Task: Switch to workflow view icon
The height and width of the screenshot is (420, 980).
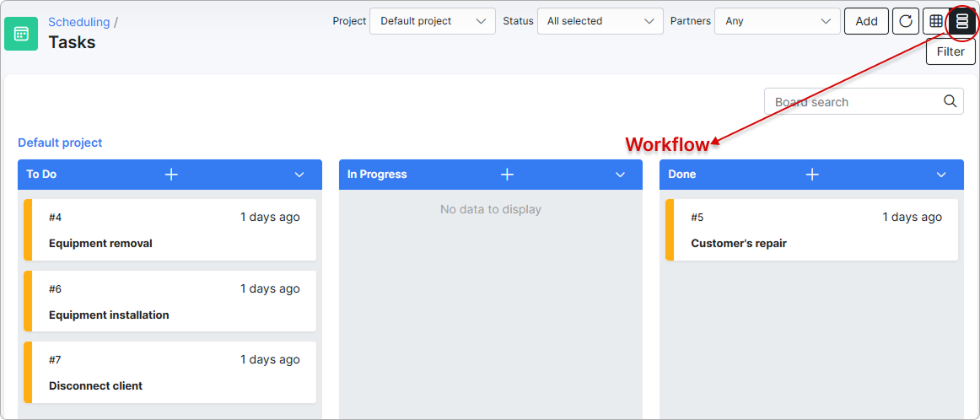Action: click(962, 21)
